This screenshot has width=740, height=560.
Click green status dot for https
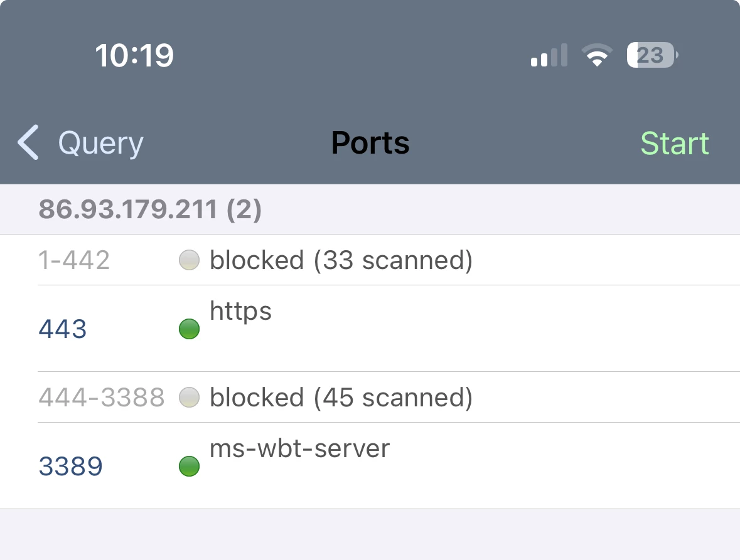pos(189,329)
